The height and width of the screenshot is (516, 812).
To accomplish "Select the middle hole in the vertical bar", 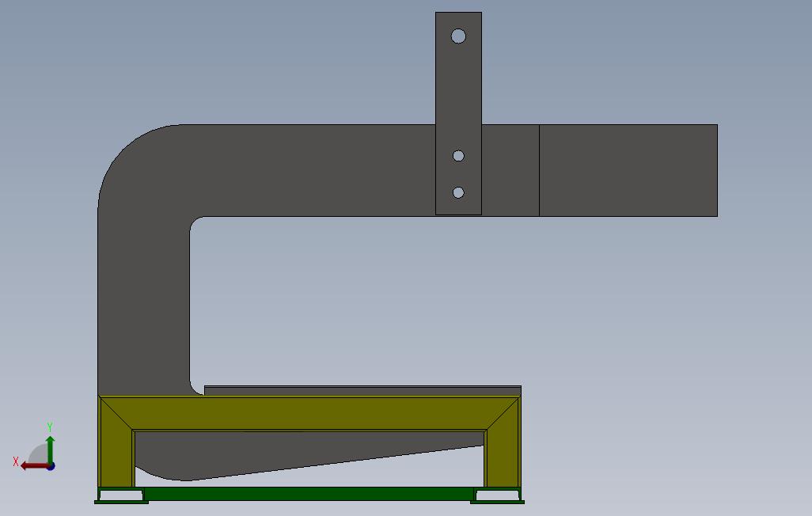I will click(458, 156).
